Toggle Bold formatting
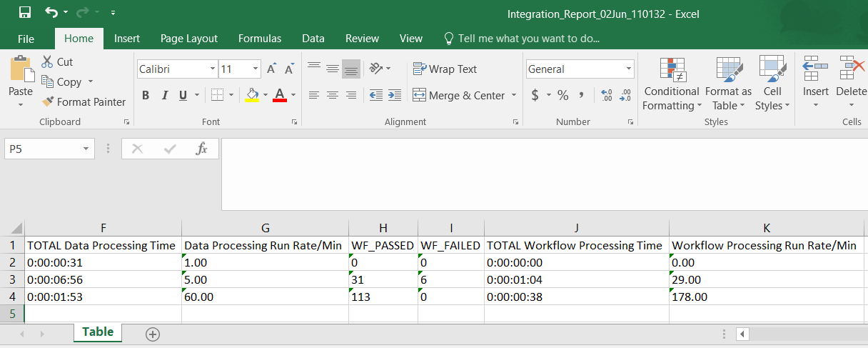The image size is (868, 348). coord(146,95)
